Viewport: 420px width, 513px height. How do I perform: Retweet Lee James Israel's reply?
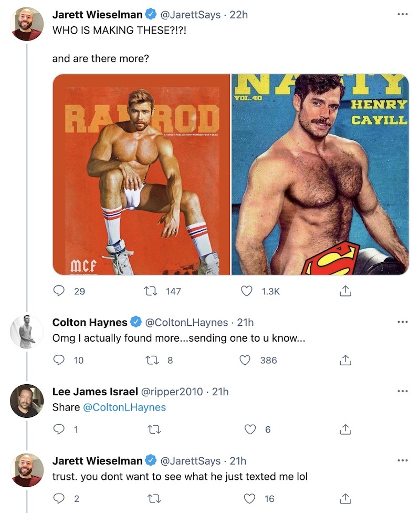point(153,429)
